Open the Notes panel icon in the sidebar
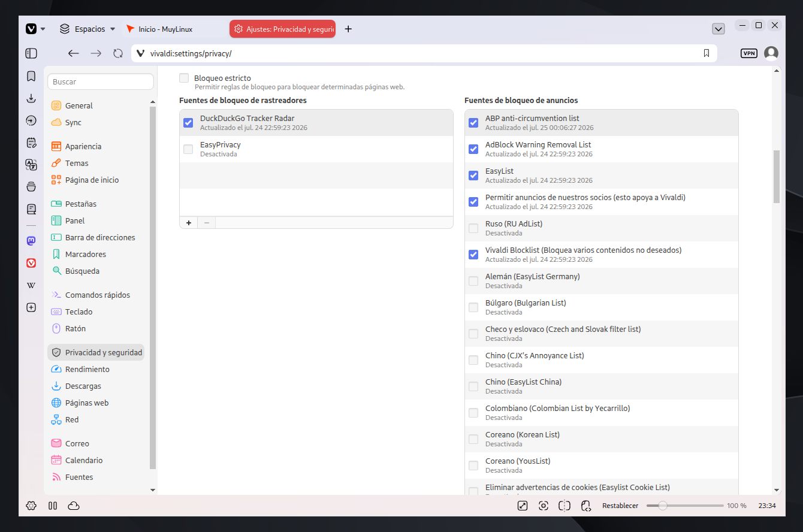 coord(31,143)
